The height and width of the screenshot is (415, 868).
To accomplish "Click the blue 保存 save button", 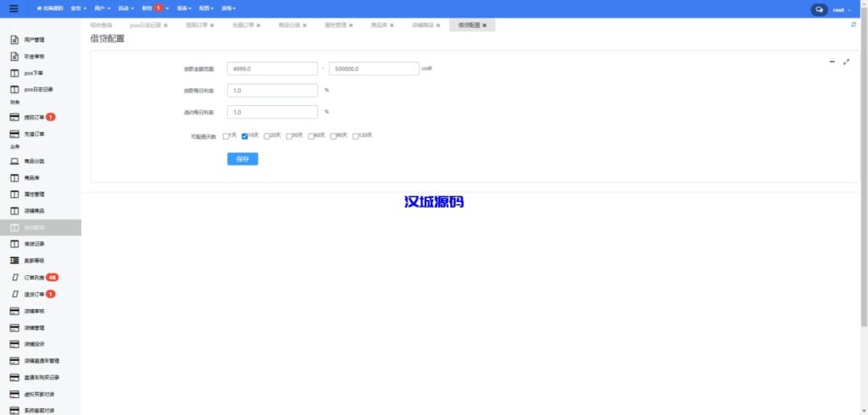I will click(242, 159).
